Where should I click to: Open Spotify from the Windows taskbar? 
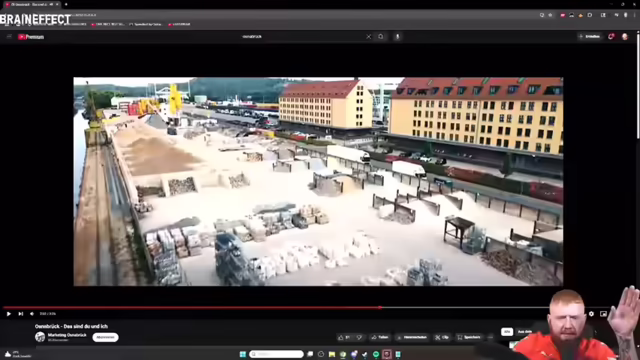[376, 354]
